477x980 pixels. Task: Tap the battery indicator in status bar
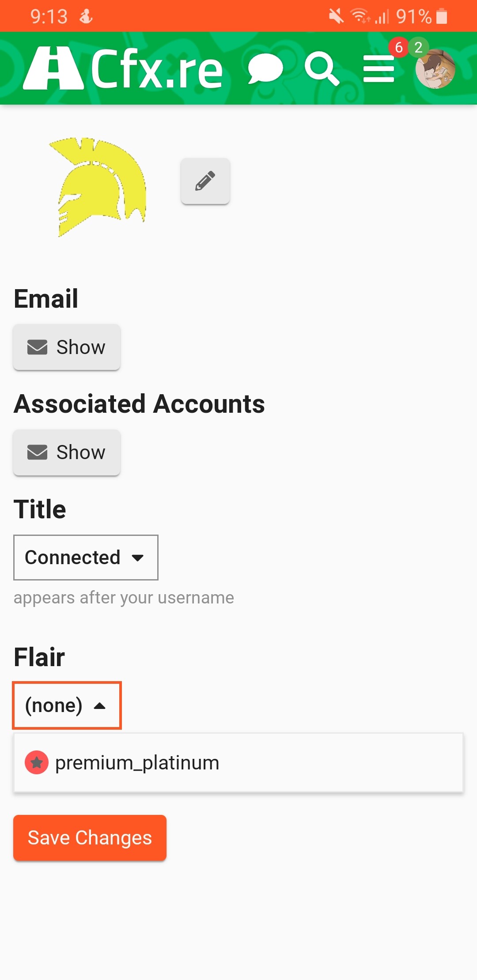(442, 17)
